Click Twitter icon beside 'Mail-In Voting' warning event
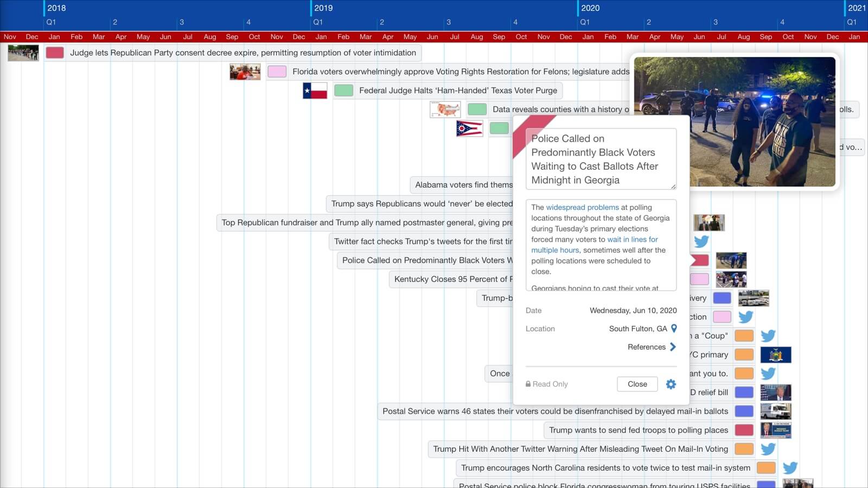Viewport: 868px width, 488px height. 768,449
